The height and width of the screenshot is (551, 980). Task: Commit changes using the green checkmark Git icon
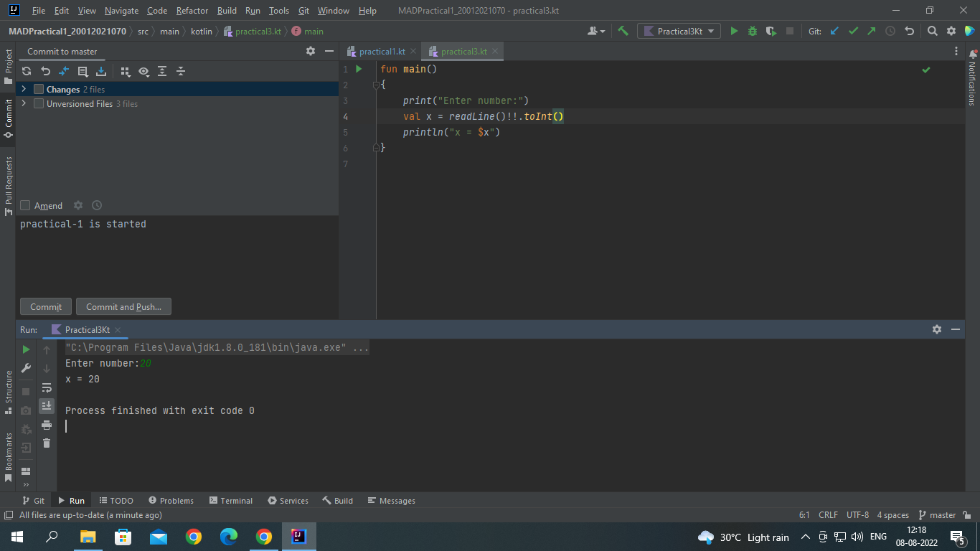click(x=853, y=31)
